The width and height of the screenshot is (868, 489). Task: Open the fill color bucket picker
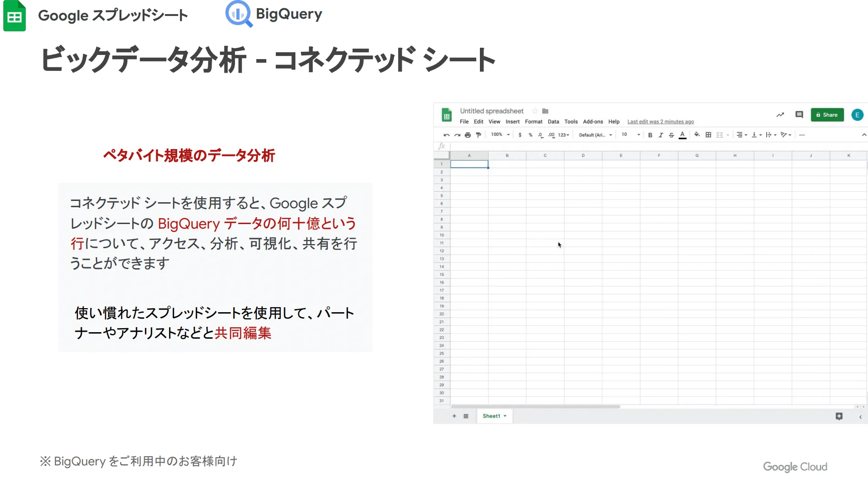pos(697,135)
